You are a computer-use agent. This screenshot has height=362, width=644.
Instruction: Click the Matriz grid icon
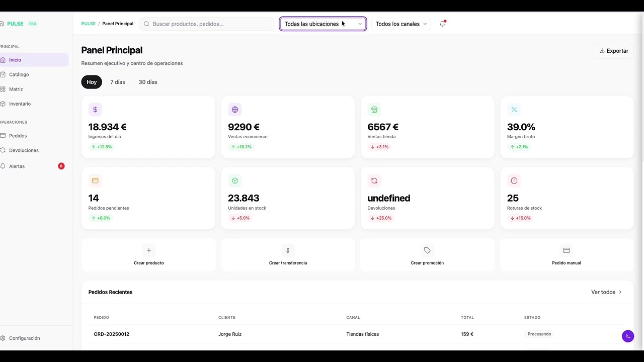[x=3, y=89]
